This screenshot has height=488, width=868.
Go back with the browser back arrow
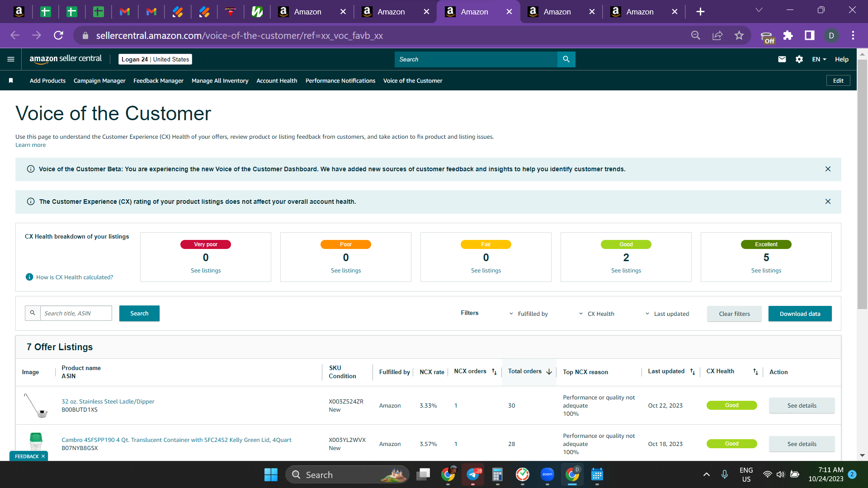tap(15, 35)
